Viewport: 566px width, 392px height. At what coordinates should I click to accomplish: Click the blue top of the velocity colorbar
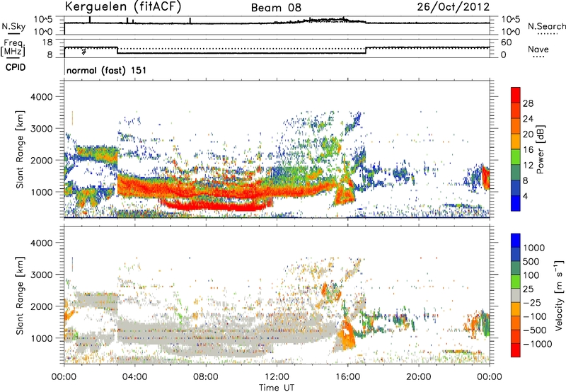[x=516, y=241]
